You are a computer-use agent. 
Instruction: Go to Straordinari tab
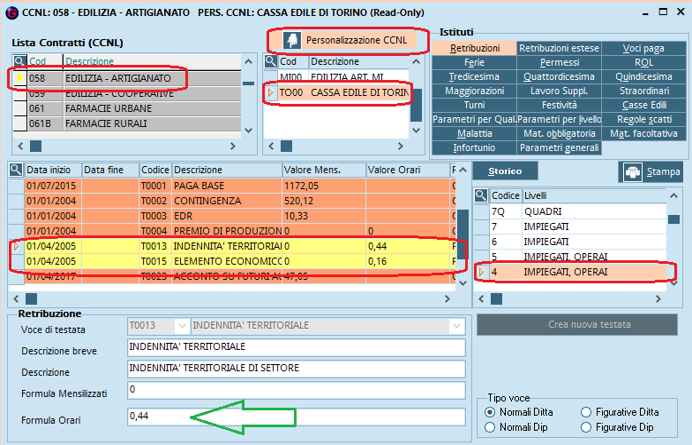click(x=644, y=91)
